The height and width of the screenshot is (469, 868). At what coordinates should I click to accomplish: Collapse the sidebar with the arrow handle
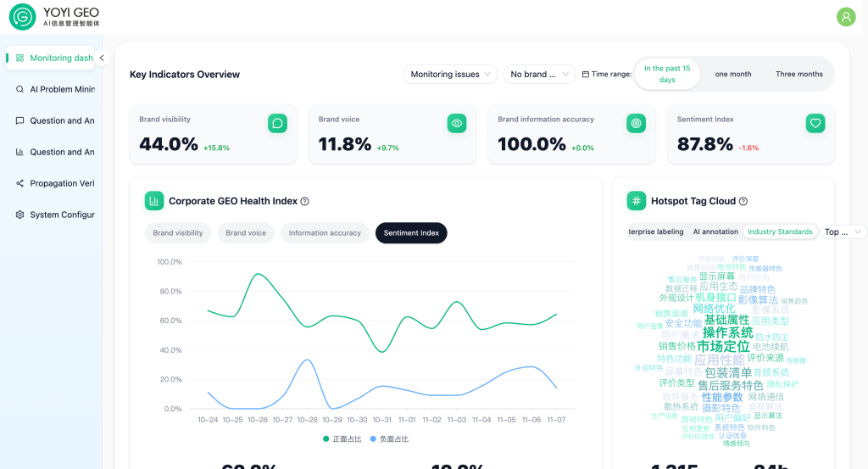point(102,58)
